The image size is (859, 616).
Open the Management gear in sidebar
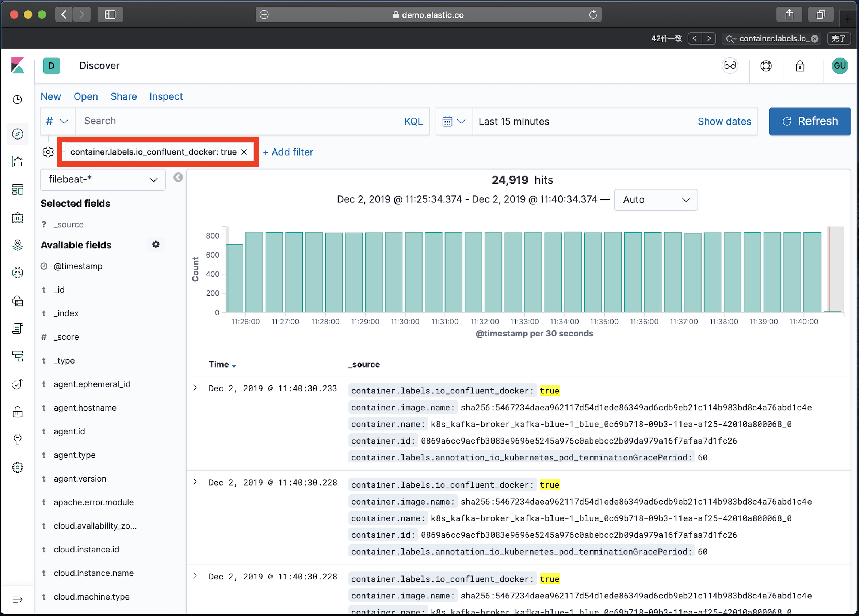[18, 467]
